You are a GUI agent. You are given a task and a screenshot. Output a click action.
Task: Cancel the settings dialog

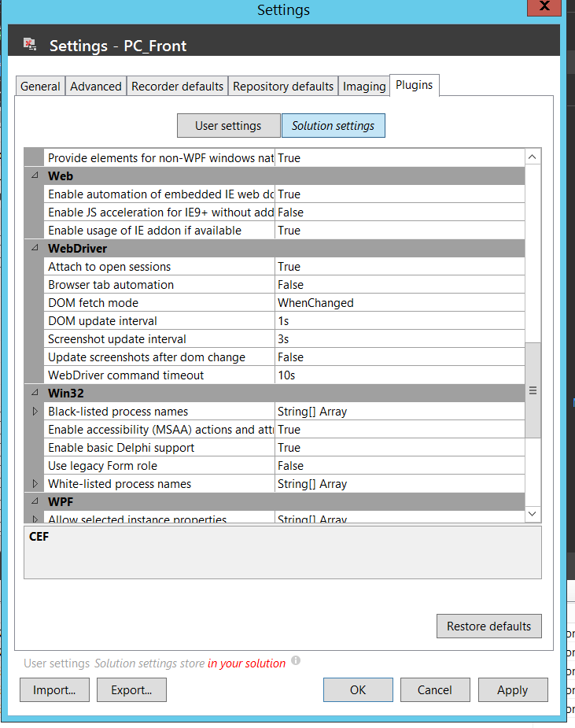(435, 690)
